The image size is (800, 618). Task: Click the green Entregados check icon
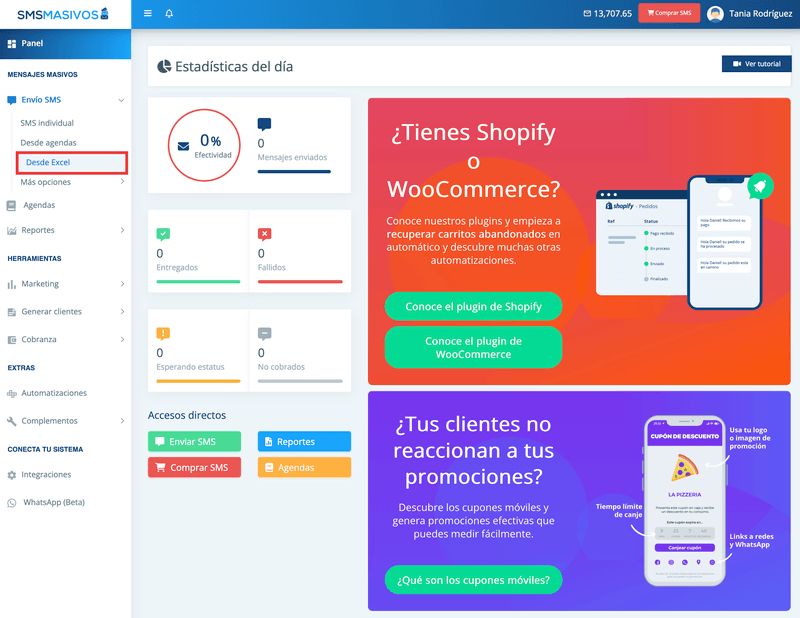163,234
